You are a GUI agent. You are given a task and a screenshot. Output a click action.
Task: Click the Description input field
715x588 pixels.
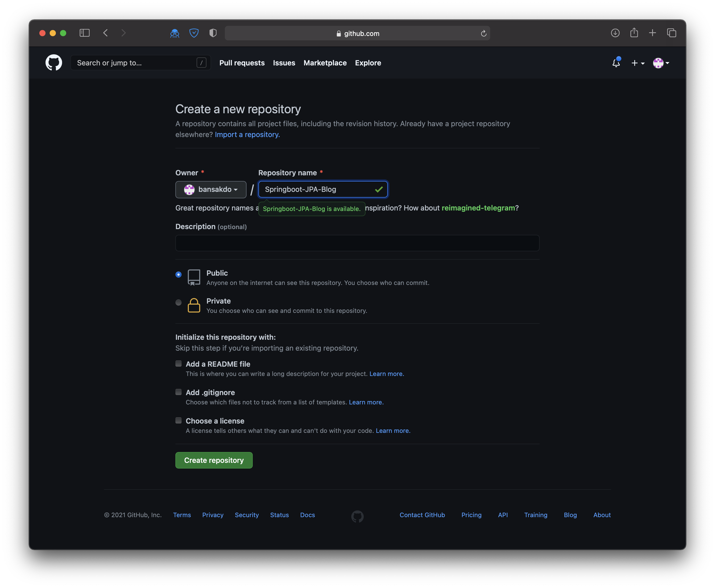click(357, 243)
